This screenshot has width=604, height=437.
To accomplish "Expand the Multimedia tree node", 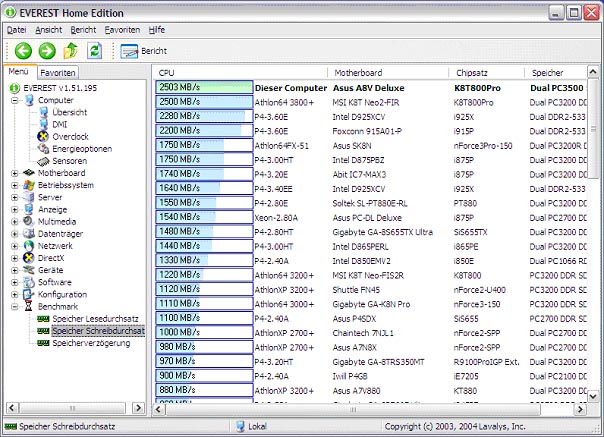I will pyautogui.click(x=15, y=222).
